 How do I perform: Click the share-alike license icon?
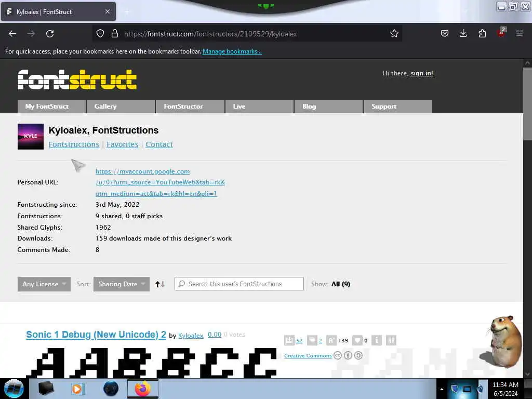point(358,355)
